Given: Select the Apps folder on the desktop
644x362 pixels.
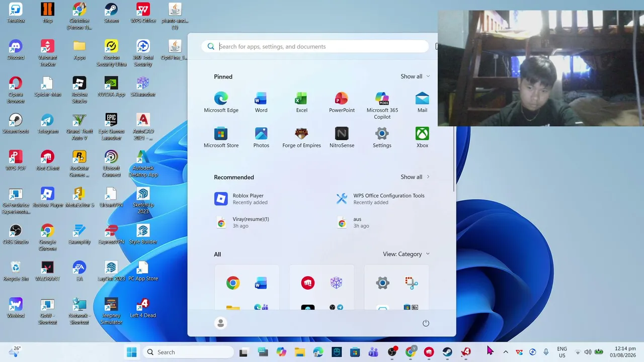Looking at the screenshot, I should [79, 50].
